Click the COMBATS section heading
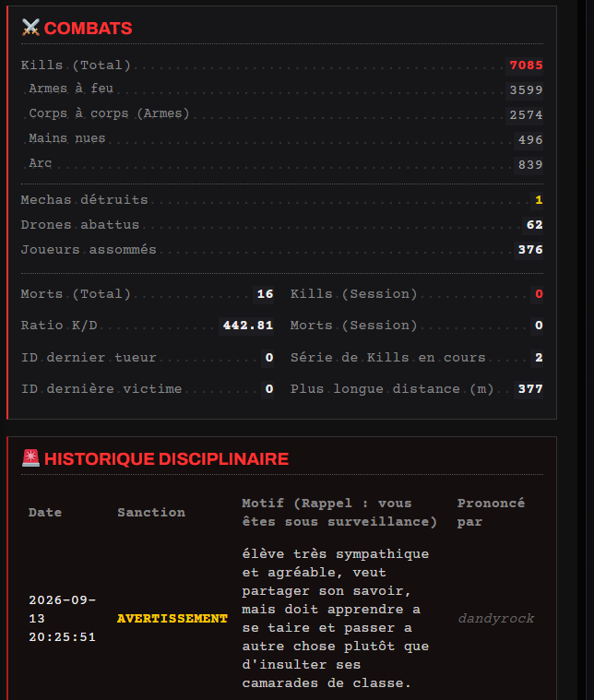Image resolution: width=594 pixels, height=700 pixels. [x=88, y=28]
